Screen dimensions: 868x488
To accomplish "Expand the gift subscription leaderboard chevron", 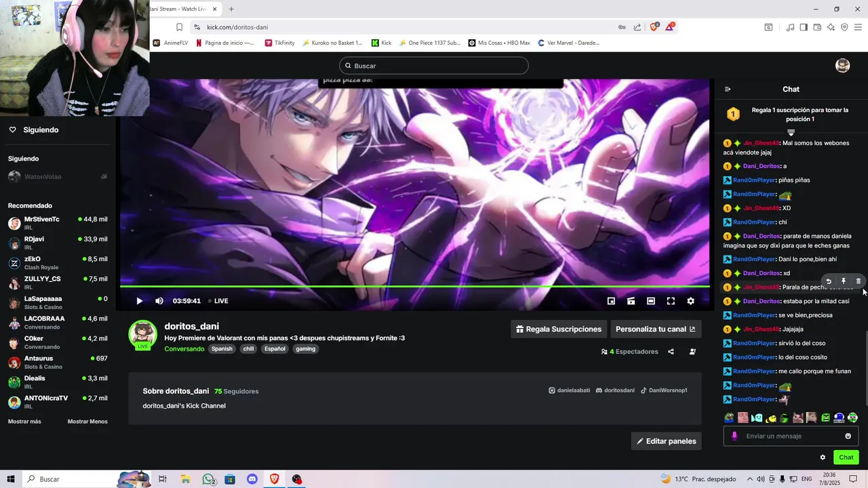I will [791, 132].
